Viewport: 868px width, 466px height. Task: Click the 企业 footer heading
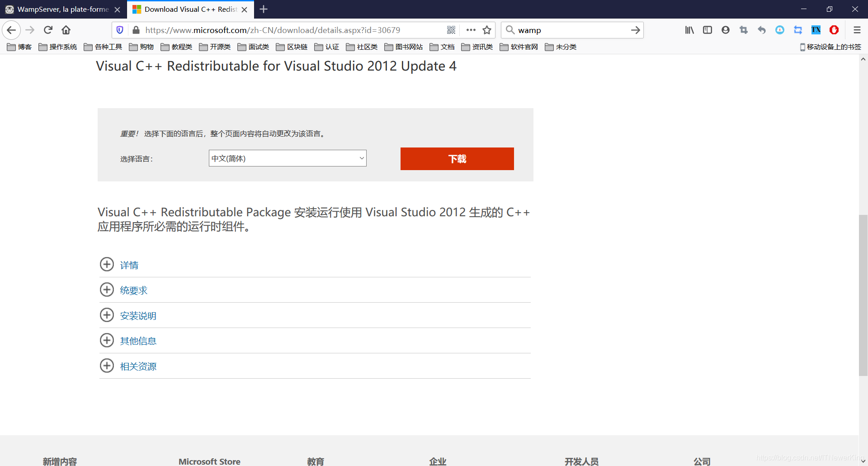click(438, 461)
